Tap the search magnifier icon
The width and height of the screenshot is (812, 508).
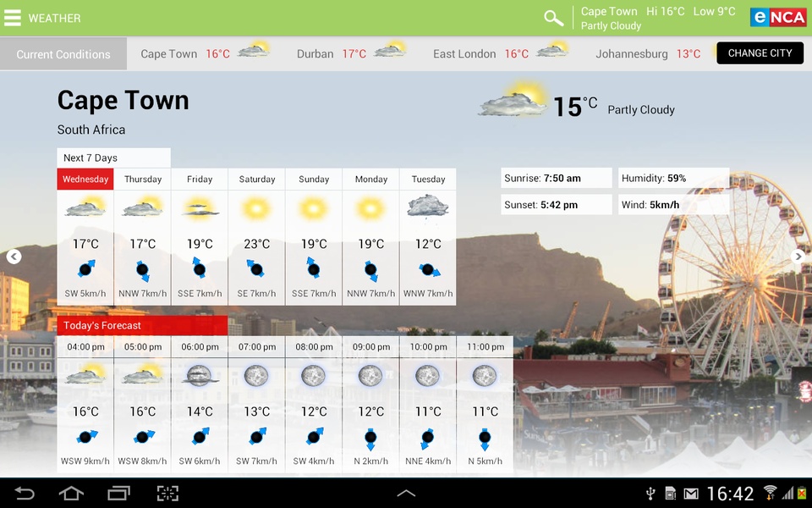[553, 18]
